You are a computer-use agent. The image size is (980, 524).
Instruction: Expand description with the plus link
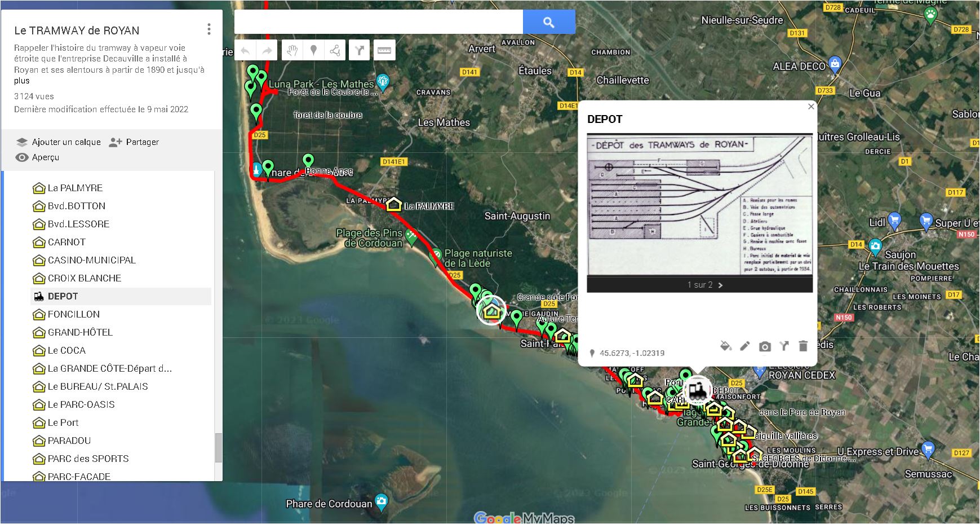point(21,81)
